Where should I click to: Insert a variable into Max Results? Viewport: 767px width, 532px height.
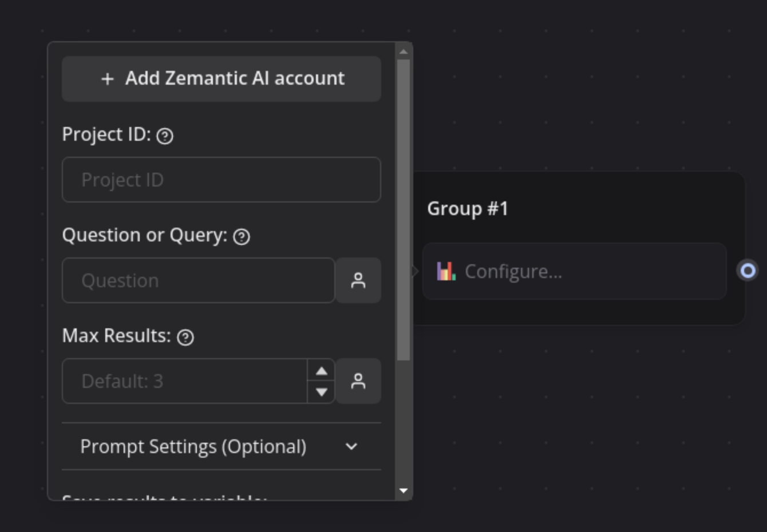pos(358,381)
